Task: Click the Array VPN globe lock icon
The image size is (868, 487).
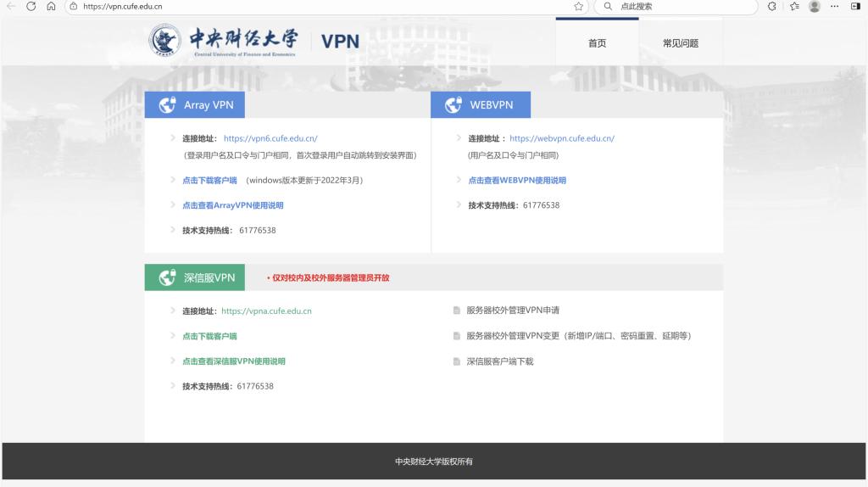Action: click(168, 105)
